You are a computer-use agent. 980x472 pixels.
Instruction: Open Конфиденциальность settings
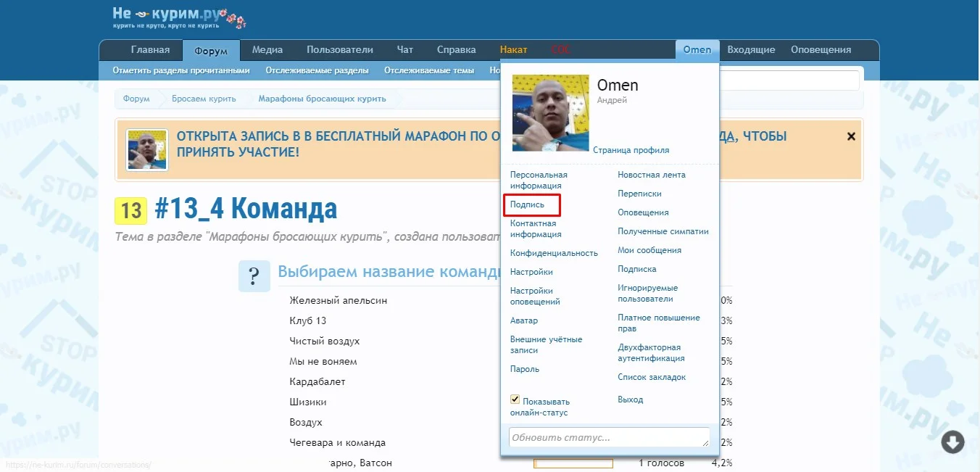pos(554,253)
